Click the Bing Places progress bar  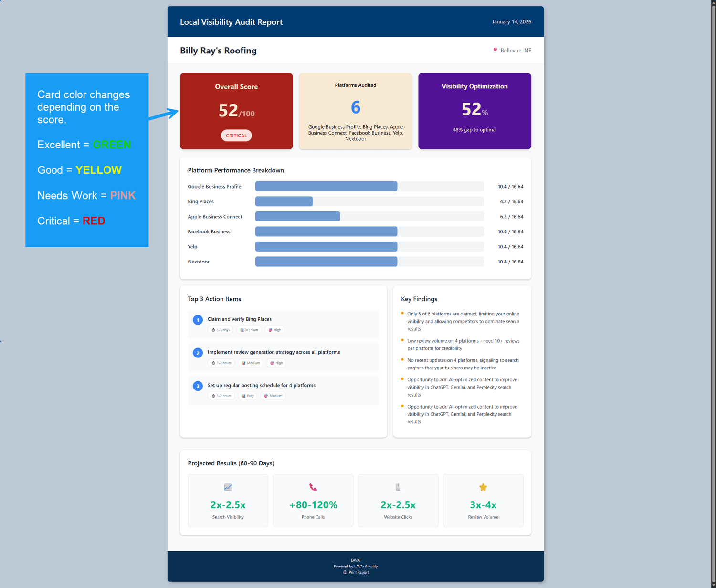369,201
